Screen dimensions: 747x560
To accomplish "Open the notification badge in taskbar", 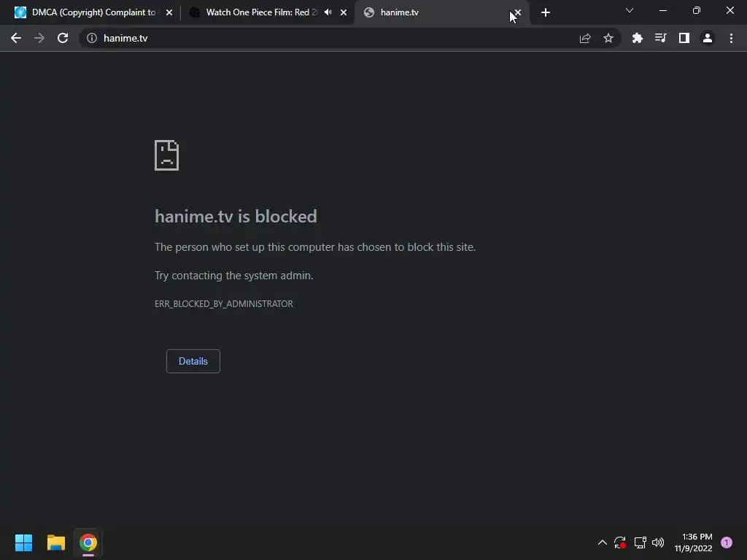I will pos(726,542).
